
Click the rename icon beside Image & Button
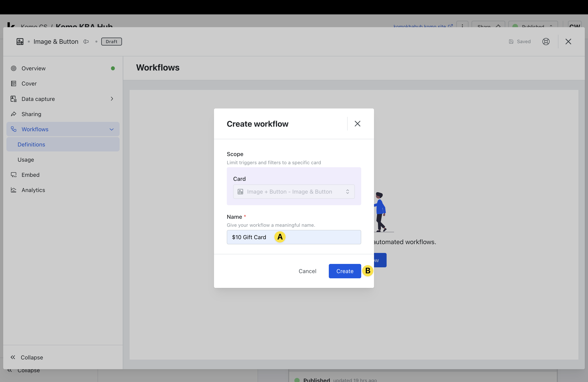click(86, 42)
